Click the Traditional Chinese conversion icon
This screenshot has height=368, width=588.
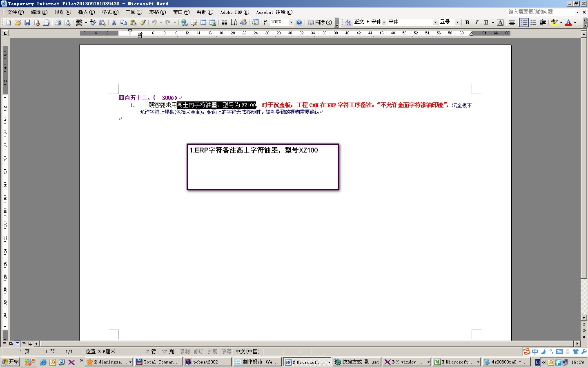(79, 22)
